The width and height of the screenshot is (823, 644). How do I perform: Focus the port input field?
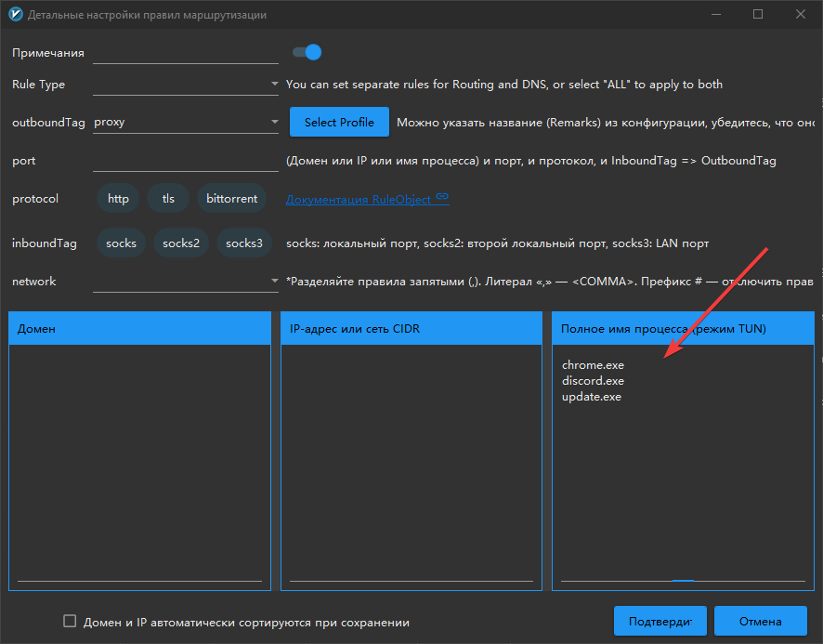[185, 161]
